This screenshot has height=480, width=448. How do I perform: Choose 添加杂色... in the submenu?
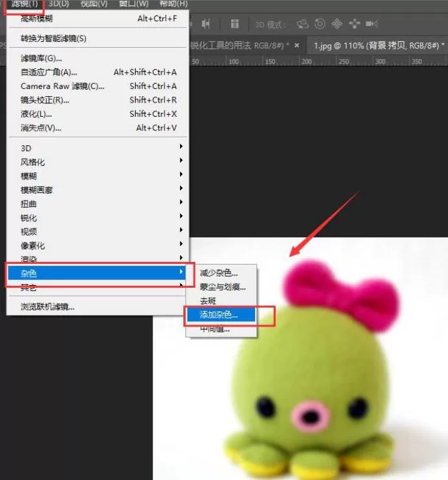point(221,315)
